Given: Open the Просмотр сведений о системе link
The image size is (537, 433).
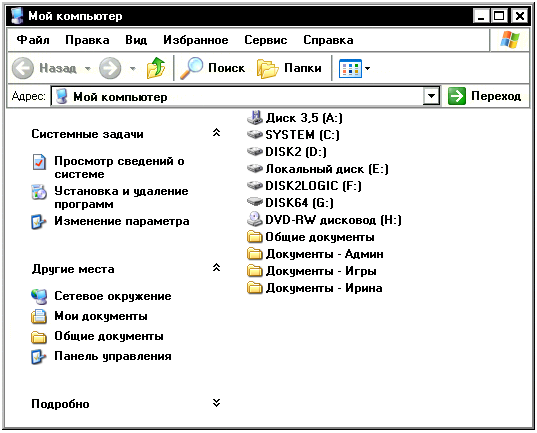Looking at the screenshot, I should point(119,167).
